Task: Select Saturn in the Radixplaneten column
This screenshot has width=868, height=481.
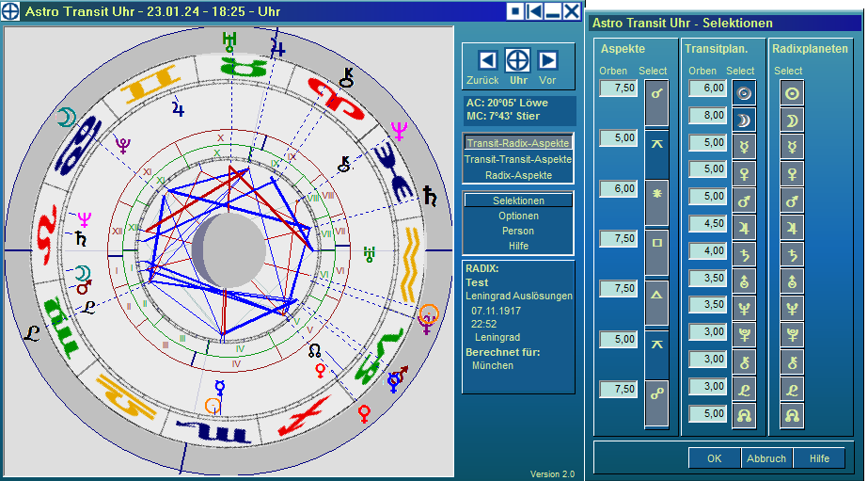Action: pyautogui.click(x=792, y=255)
